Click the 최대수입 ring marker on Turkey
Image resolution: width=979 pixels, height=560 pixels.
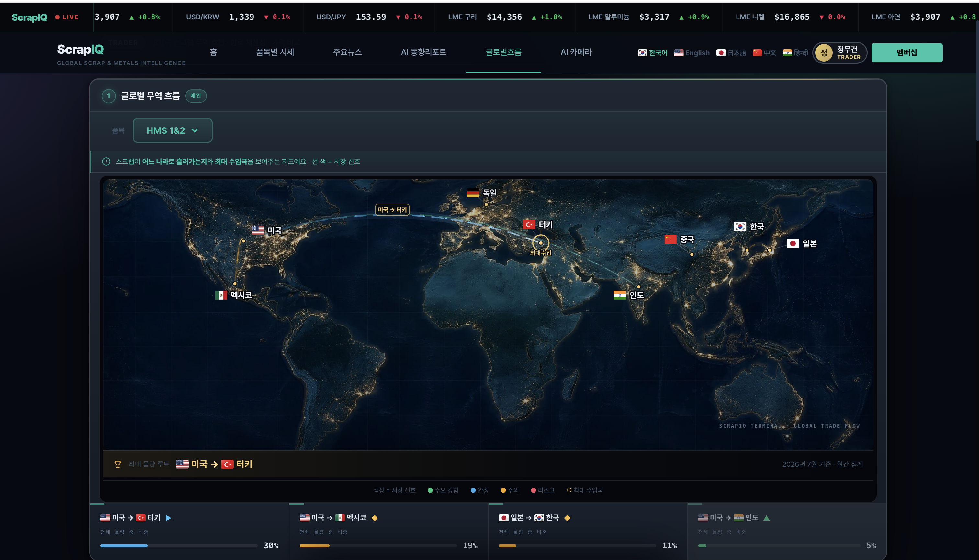tap(540, 243)
